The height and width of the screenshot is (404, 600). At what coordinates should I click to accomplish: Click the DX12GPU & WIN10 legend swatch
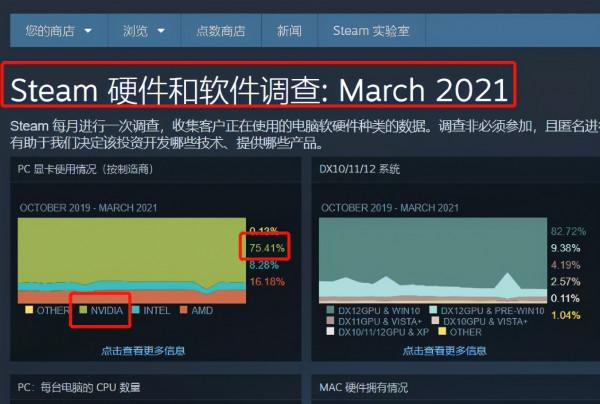click(x=330, y=310)
